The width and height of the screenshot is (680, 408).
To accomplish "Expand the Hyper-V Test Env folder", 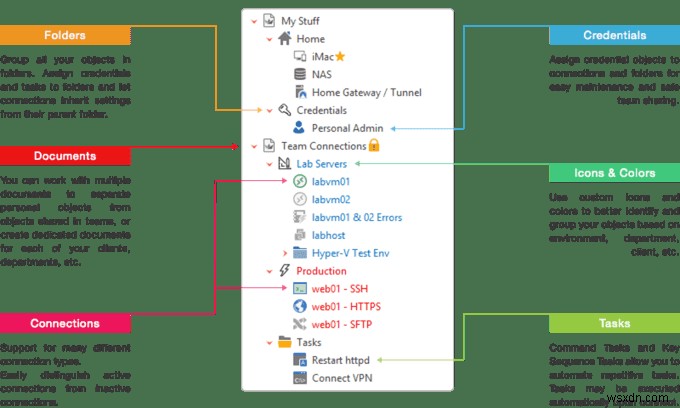I will pos(285,253).
